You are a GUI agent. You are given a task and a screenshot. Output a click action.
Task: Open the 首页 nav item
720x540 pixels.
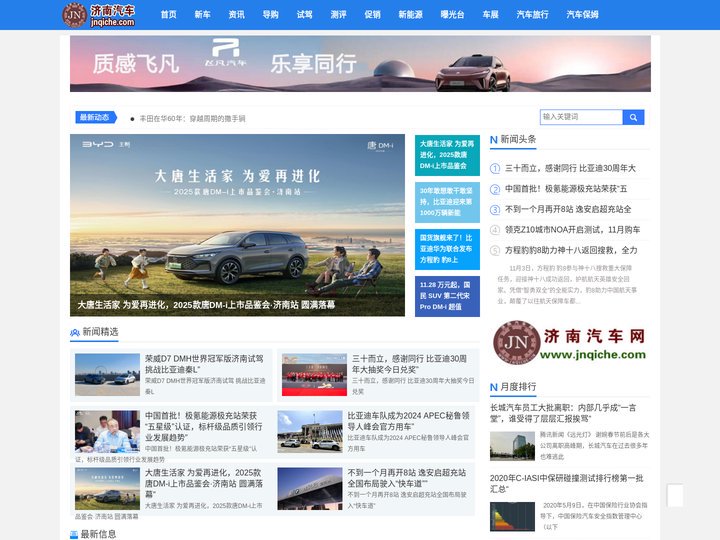(x=169, y=15)
